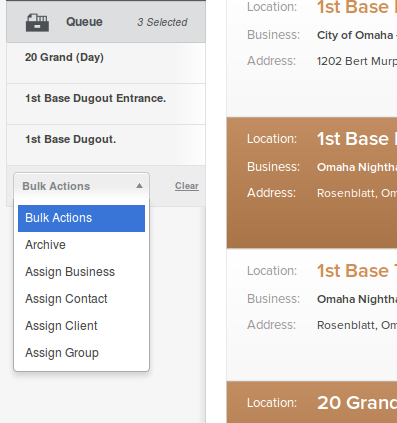Select the 1st Base Dugout. queue item
397x423 pixels.
[106, 145]
